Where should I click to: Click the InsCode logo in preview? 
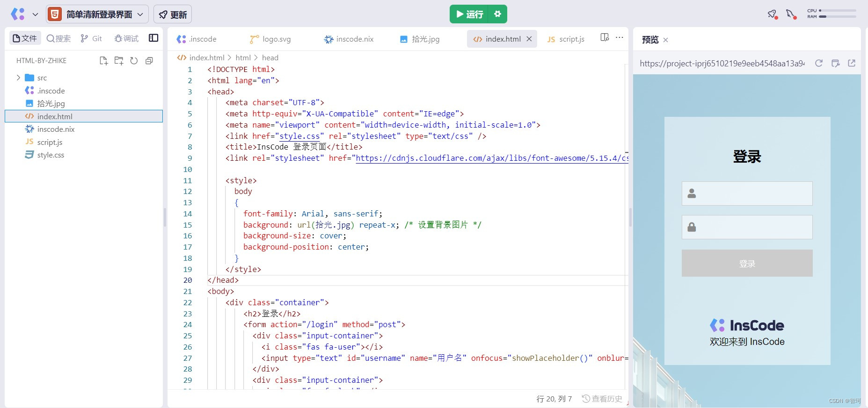pos(747,325)
